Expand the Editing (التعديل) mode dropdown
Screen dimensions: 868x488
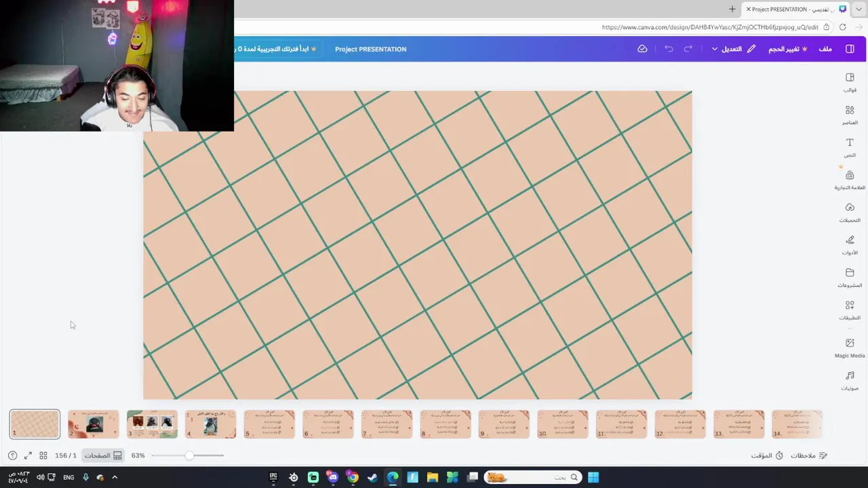point(733,49)
